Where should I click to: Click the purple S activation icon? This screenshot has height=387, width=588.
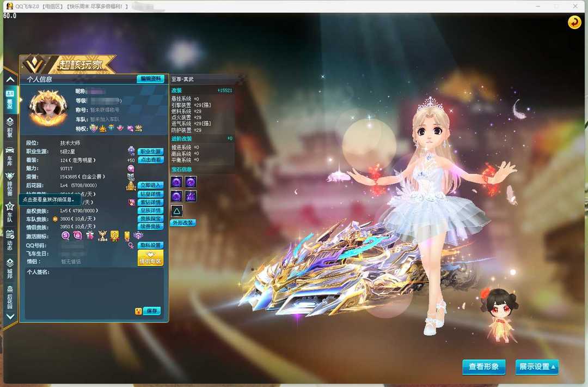66,235
